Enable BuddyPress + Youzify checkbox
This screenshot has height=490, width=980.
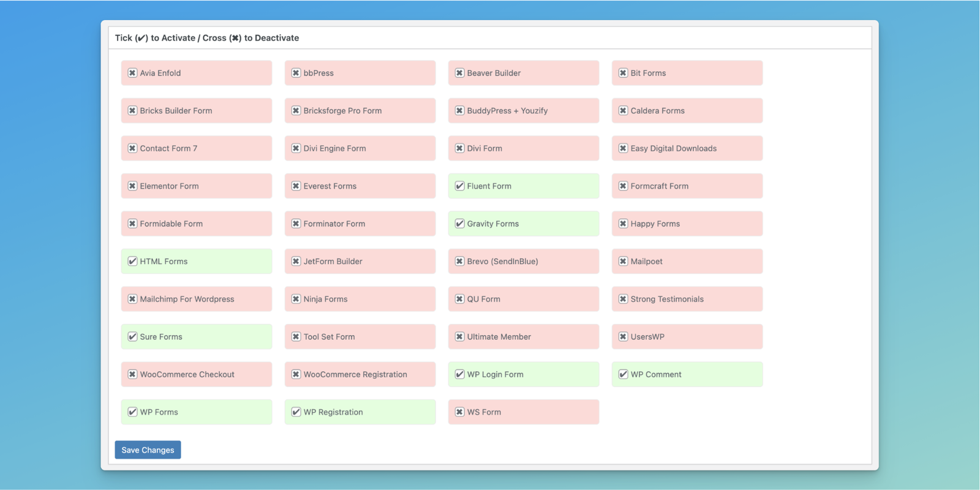(459, 111)
